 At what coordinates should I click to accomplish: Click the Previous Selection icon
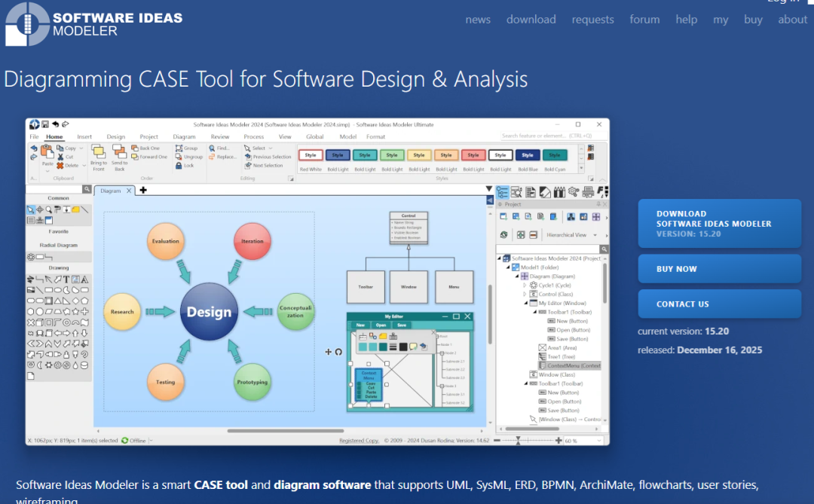pyautogui.click(x=248, y=157)
